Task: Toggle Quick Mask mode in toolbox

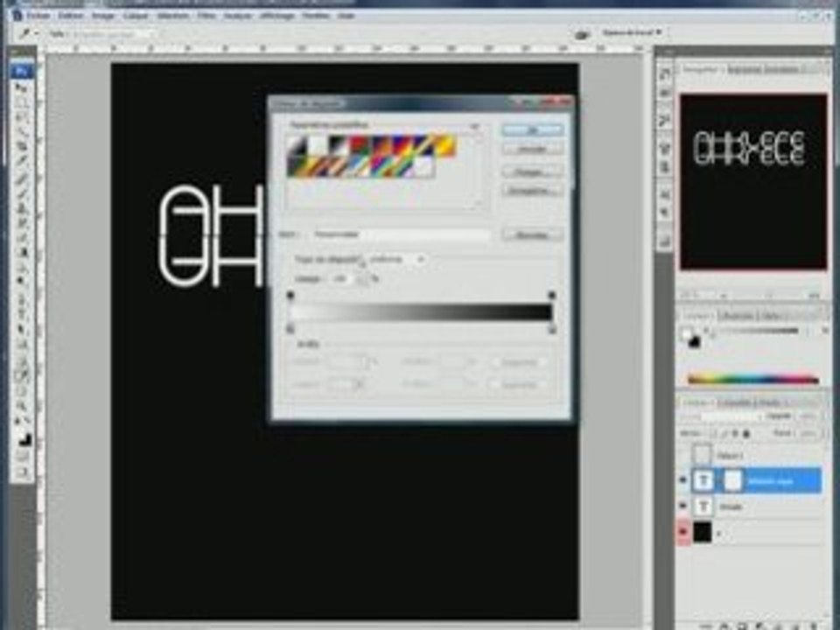Action: (x=23, y=457)
